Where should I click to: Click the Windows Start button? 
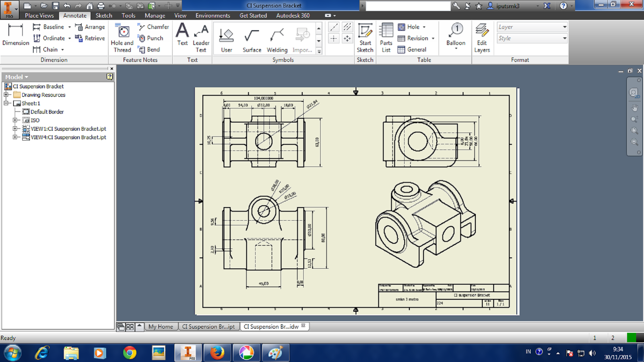pyautogui.click(x=13, y=353)
